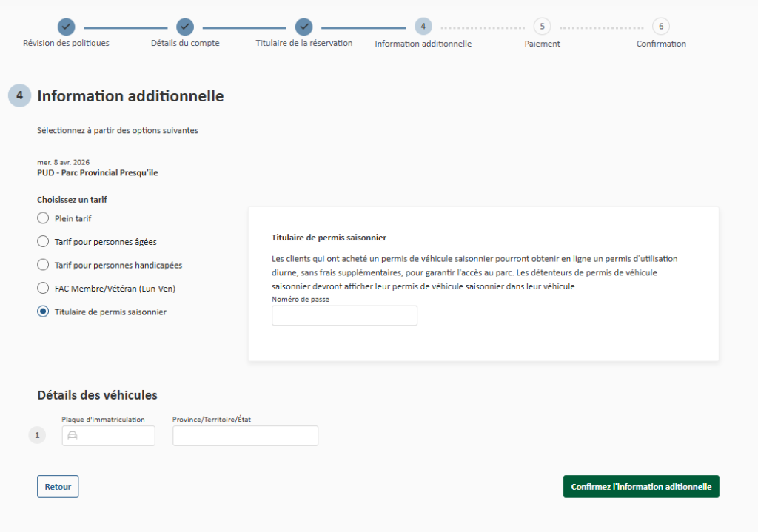Select the Plein tarif option
Screen dimensions: 758x532
(42, 218)
